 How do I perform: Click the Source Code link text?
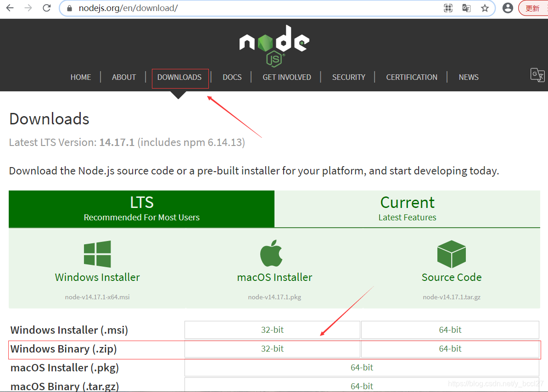452,277
